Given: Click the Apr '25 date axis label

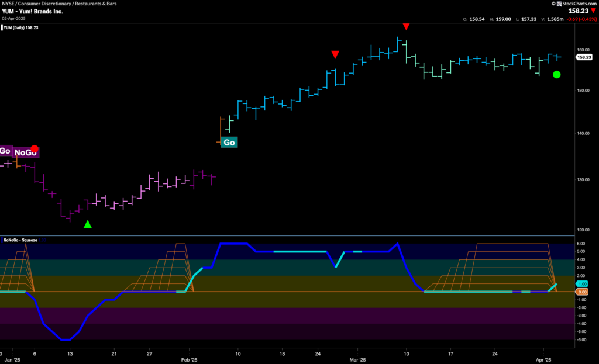Looking at the screenshot, I should click(543, 359).
